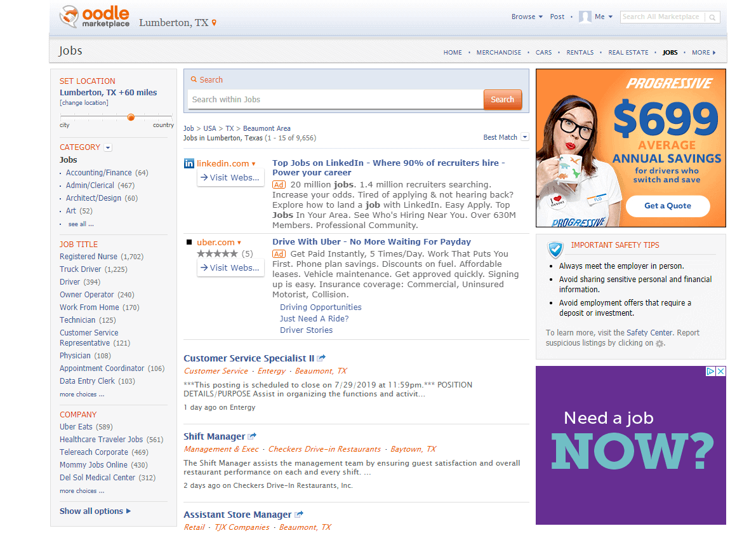Click the Oodle marketplace logo

(x=95, y=17)
